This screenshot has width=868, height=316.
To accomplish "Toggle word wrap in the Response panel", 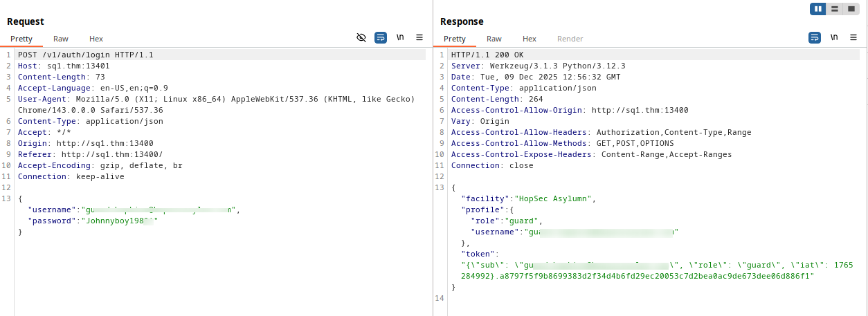I will (x=815, y=38).
